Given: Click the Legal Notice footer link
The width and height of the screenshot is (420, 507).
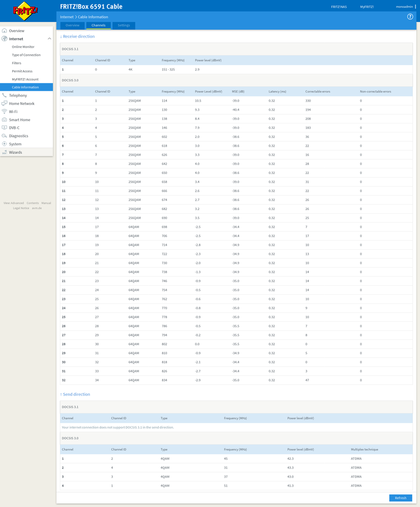Looking at the screenshot, I should tap(21, 208).
